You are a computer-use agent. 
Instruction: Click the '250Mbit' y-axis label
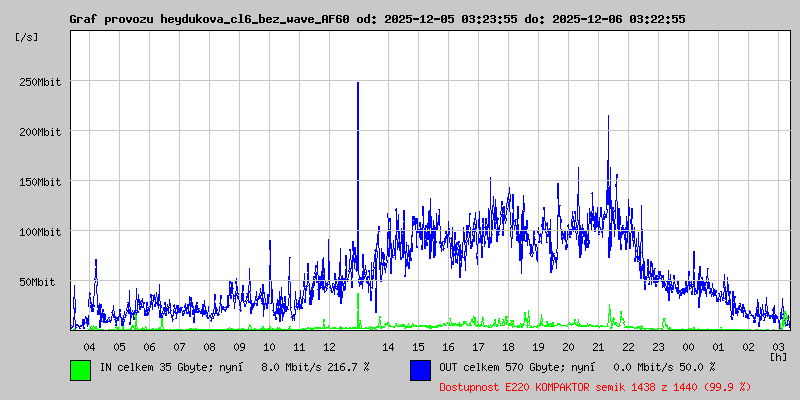pyautogui.click(x=42, y=82)
